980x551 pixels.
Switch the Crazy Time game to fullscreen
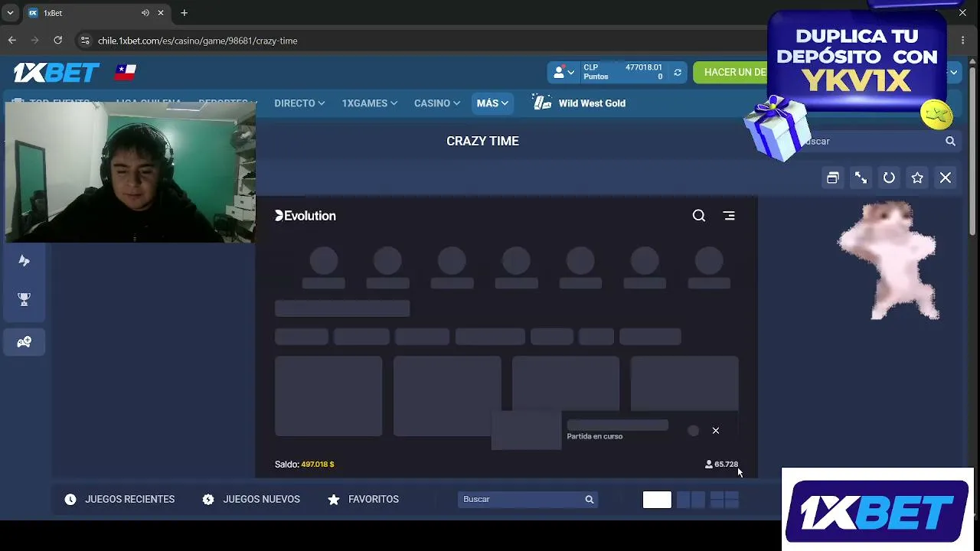click(861, 178)
